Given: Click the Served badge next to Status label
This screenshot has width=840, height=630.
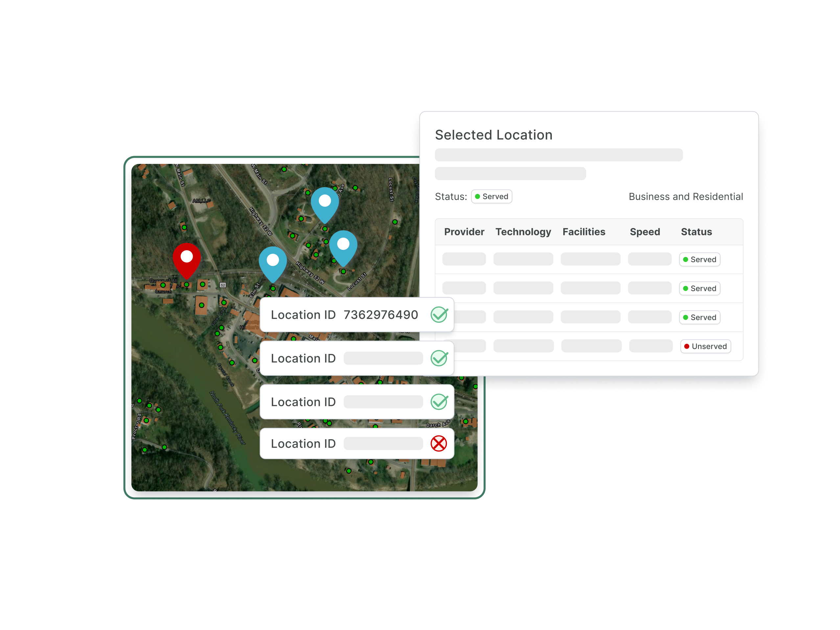Looking at the screenshot, I should pos(491,196).
